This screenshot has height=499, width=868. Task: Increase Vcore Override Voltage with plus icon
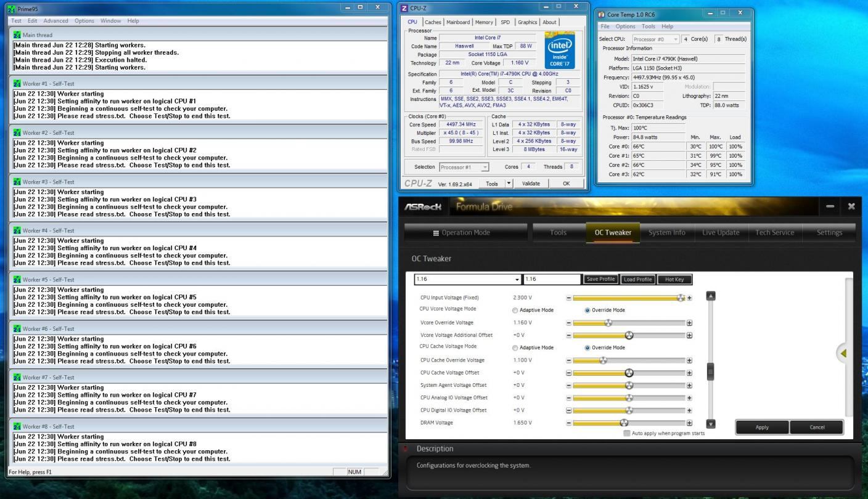(689, 322)
